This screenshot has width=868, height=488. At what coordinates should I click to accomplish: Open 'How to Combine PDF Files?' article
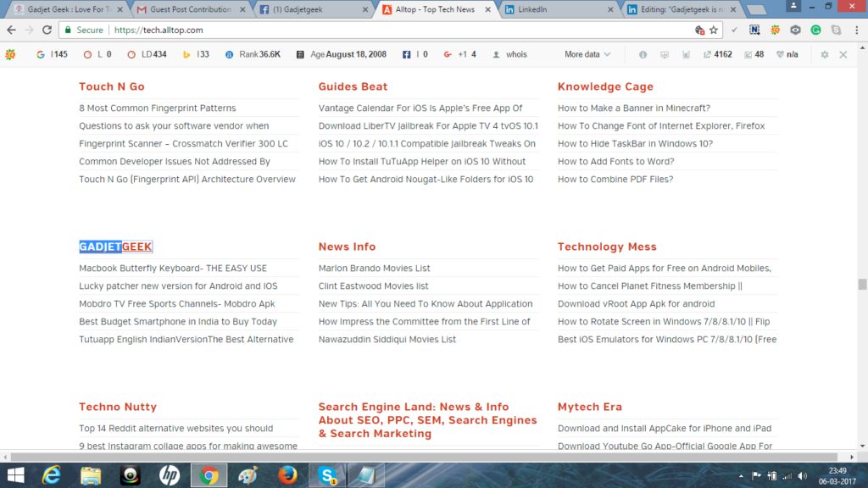tap(615, 180)
